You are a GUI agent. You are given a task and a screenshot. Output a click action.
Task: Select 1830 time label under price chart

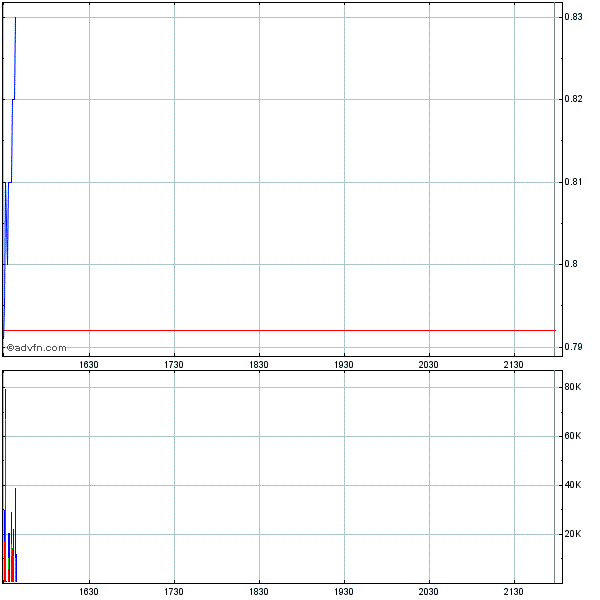tap(259, 365)
